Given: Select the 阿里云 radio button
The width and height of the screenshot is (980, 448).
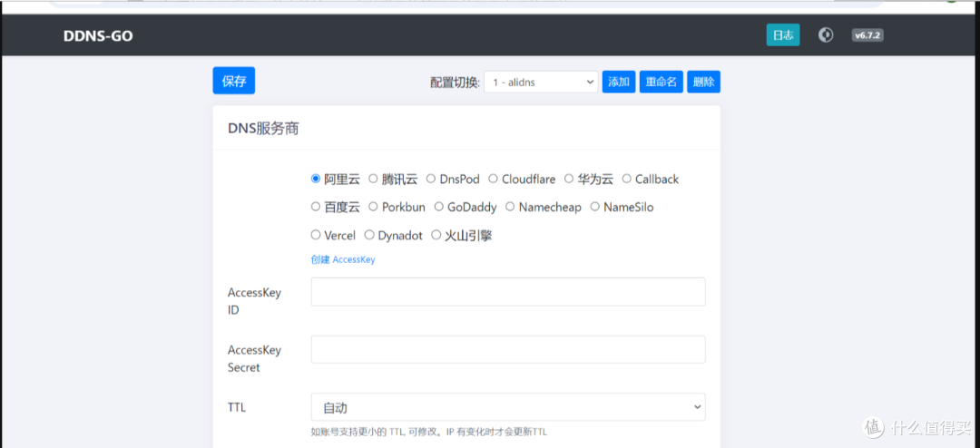Looking at the screenshot, I should click(316, 179).
